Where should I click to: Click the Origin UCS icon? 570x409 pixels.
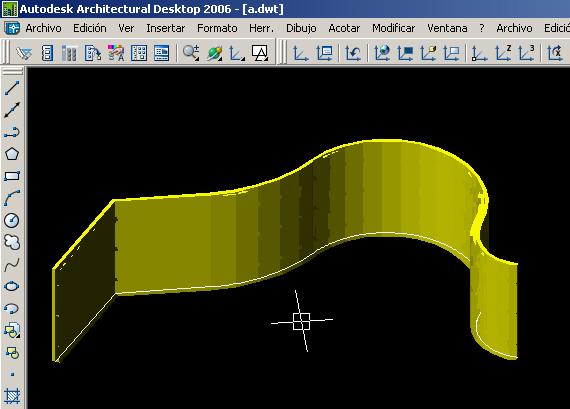(x=480, y=53)
